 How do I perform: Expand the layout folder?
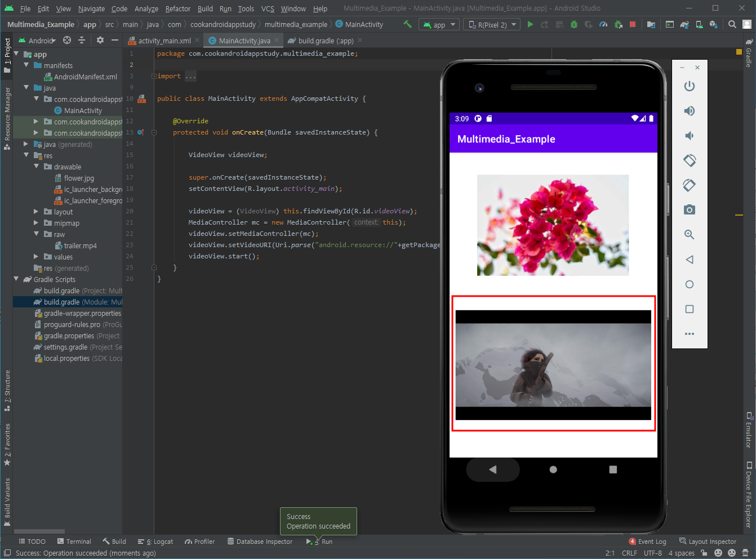click(36, 212)
